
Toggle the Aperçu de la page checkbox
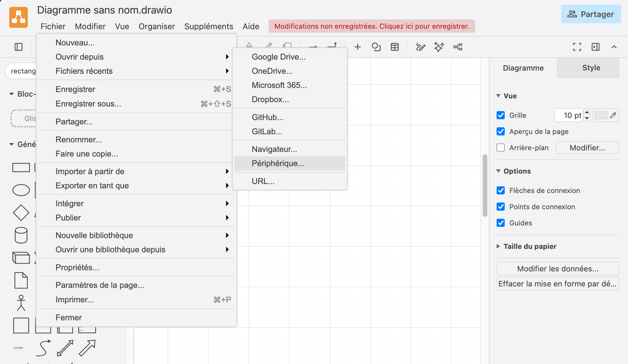point(501,131)
